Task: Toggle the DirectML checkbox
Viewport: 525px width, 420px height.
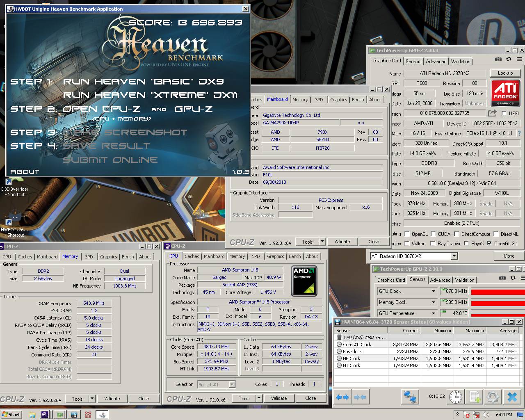Action: coord(496,234)
